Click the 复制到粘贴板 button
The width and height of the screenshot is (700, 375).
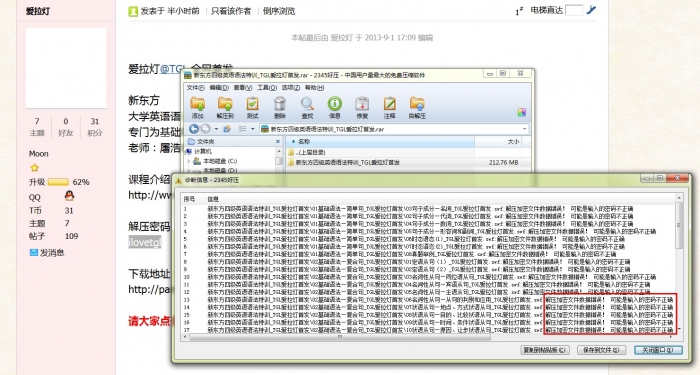[x=545, y=350]
